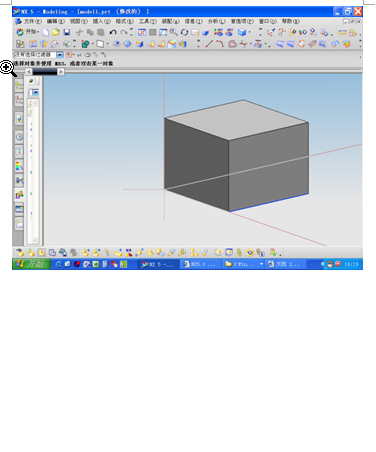The width and height of the screenshot is (376, 452).
Task: Click the last arrow icon on the bottom toolbar
Action: pos(273,253)
